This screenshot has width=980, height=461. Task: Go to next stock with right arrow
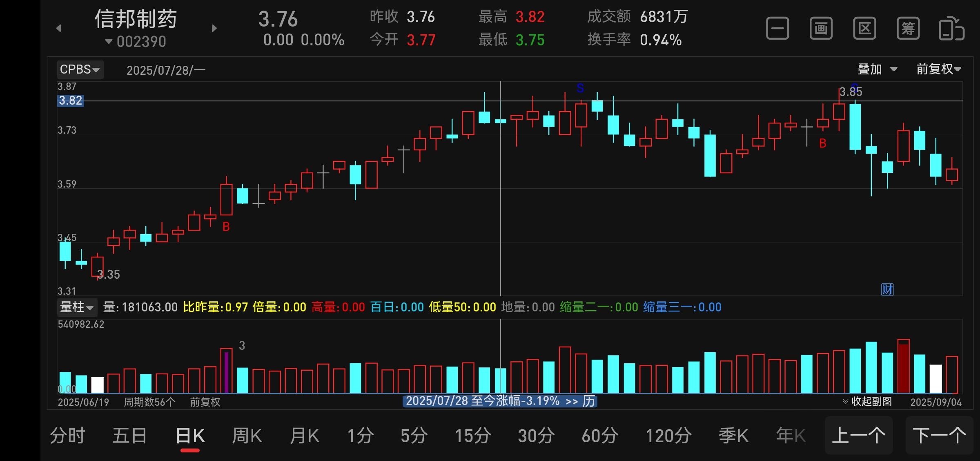pyautogui.click(x=214, y=28)
